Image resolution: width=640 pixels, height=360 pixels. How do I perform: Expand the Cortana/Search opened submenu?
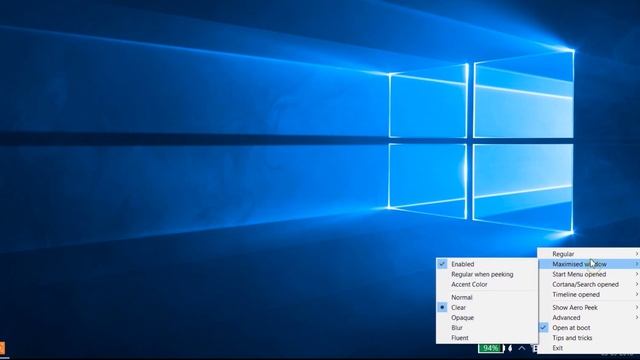click(589, 284)
